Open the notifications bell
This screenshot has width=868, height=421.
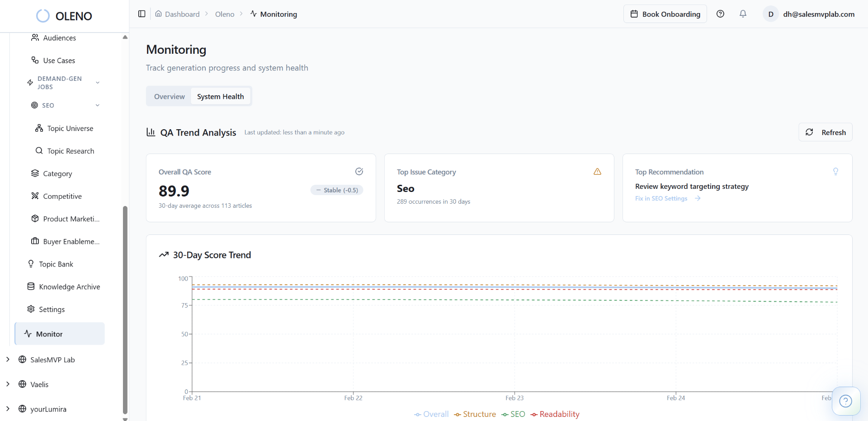click(743, 14)
